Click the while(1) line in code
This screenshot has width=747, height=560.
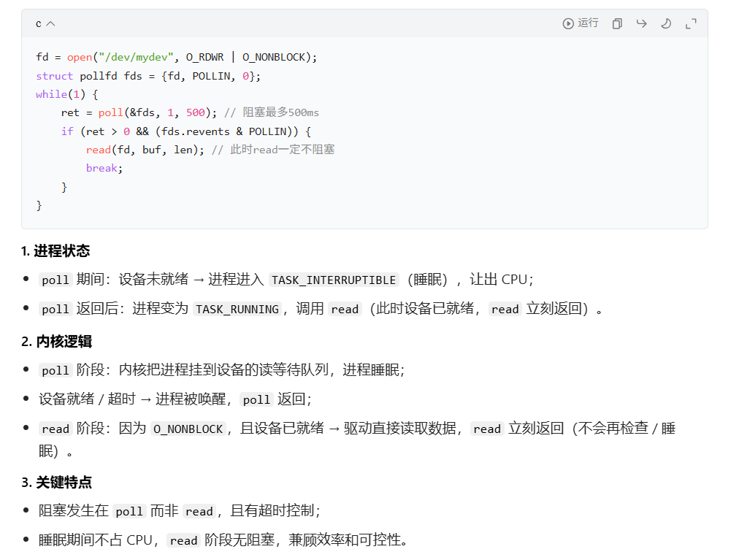click(66, 94)
